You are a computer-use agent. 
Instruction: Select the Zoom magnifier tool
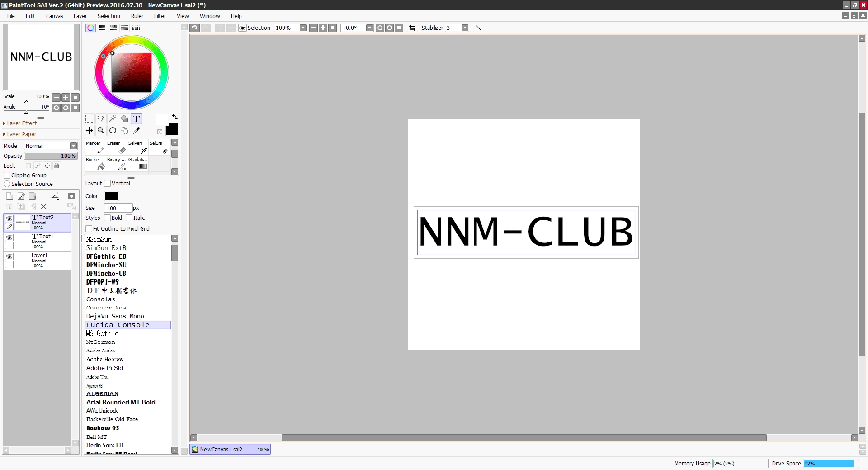pos(101,131)
